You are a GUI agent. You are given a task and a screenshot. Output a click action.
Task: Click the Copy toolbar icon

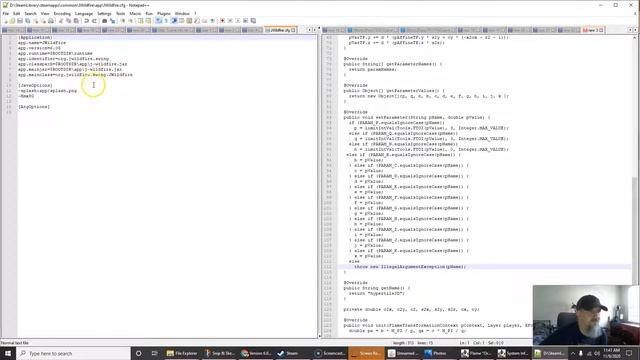tap(68, 20)
